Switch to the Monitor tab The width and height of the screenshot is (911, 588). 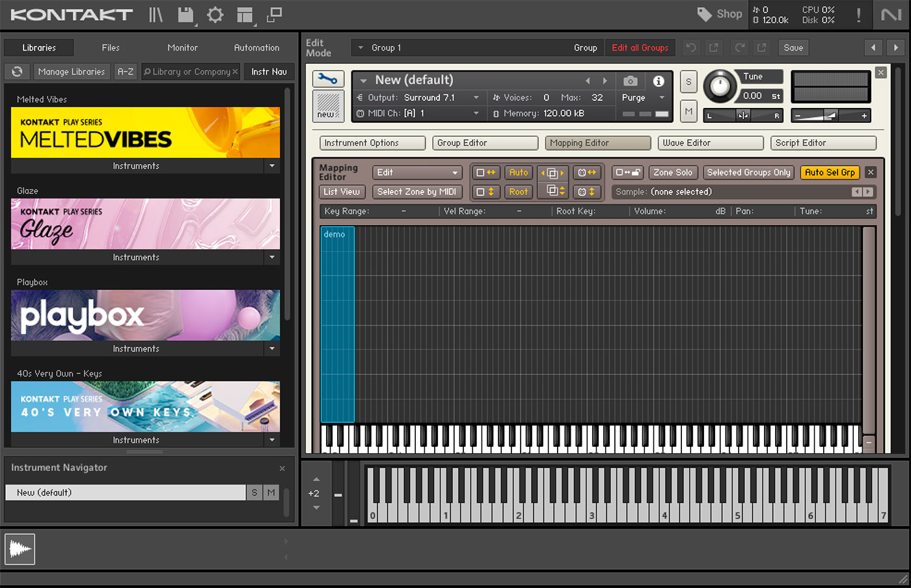click(182, 47)
